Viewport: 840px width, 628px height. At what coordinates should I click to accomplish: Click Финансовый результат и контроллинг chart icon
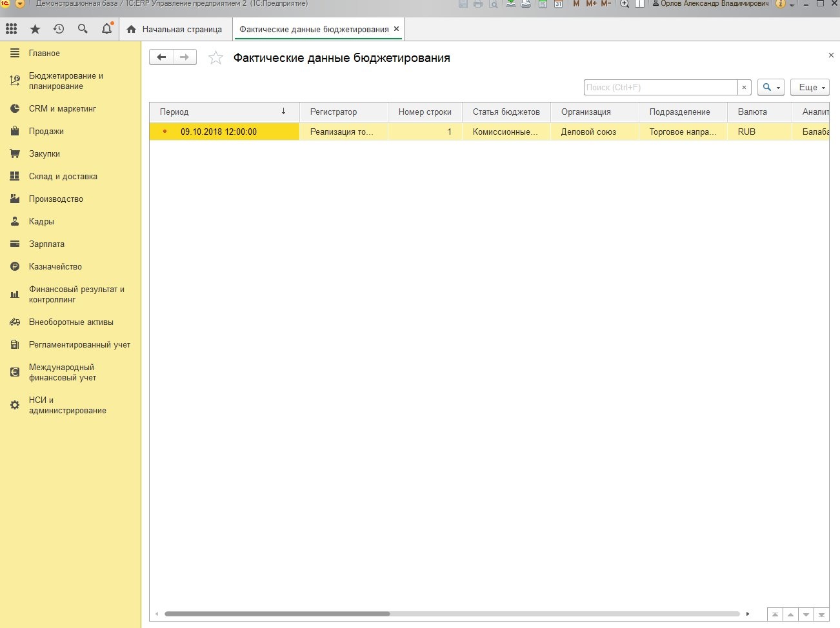pos(15,295)
